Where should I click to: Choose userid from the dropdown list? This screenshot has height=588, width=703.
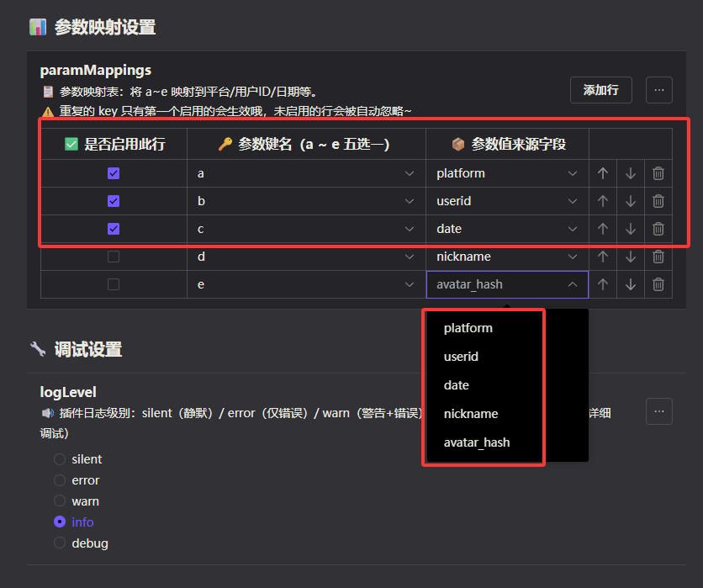(x=462, y=357)
